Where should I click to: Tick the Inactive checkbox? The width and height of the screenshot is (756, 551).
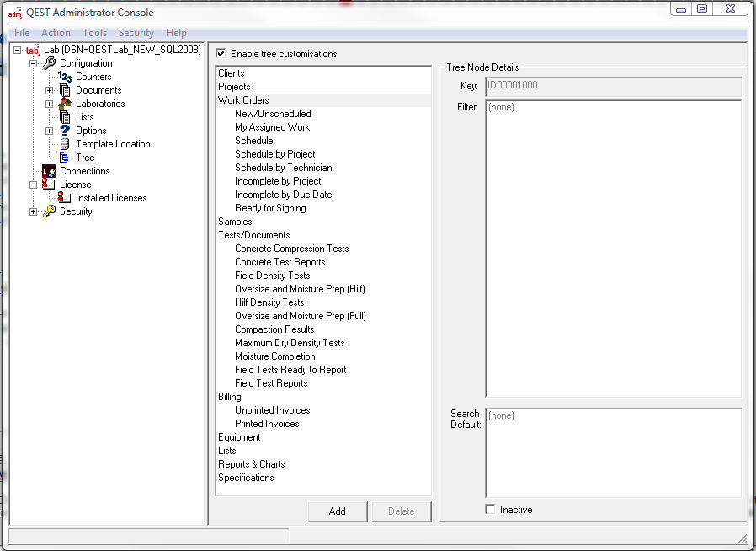(x=491, y=510)
